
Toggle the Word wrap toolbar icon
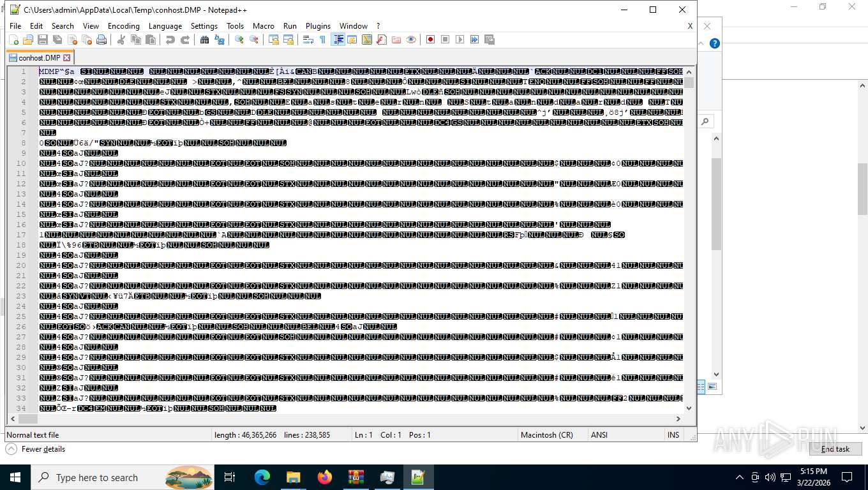click(308, 40)
